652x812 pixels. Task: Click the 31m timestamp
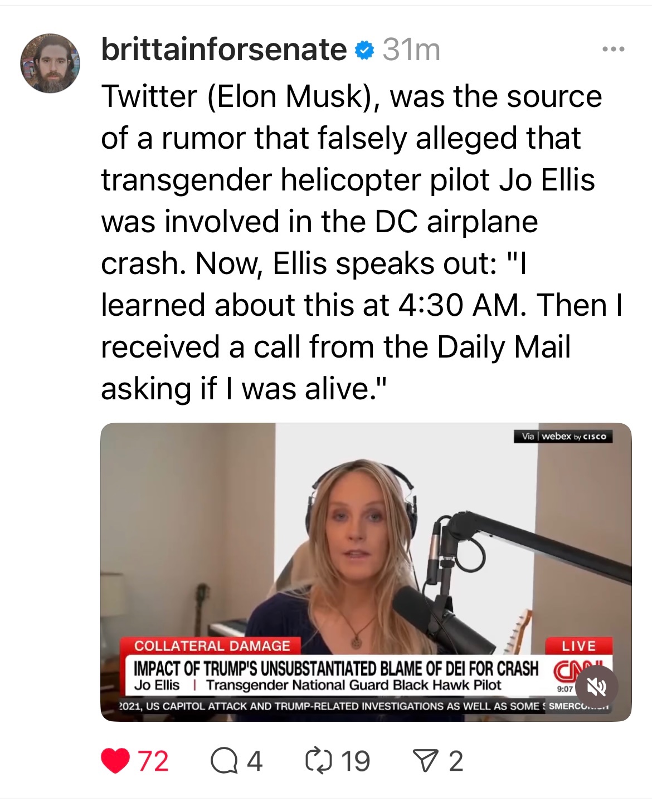pos(411,51)
